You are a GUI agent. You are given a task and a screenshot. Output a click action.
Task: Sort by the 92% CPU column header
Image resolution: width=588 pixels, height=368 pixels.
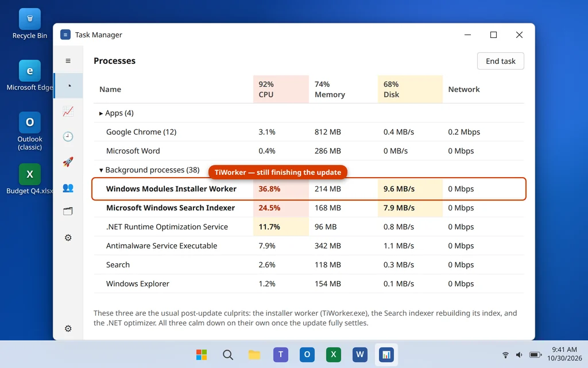[281, 89]
